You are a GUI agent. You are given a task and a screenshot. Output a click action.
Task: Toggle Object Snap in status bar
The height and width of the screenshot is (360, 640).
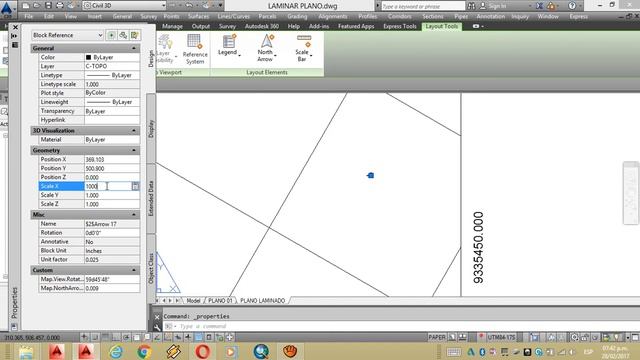[137, 337]
